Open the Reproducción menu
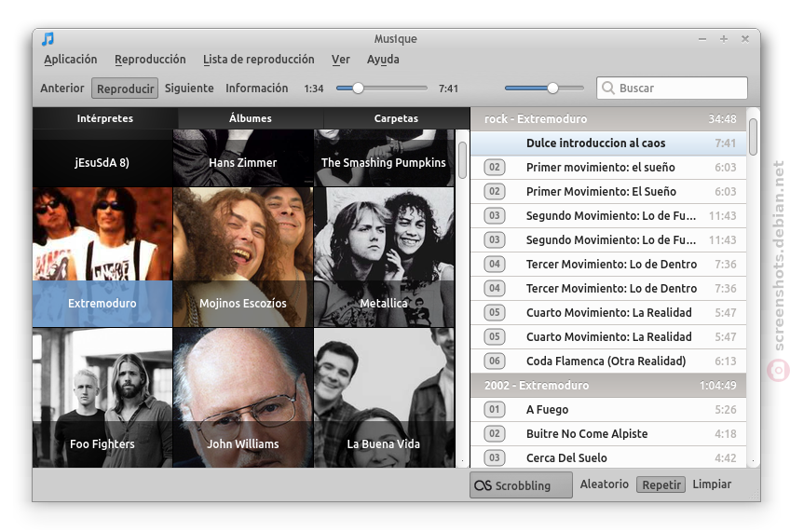790x532 pixels. 150,60
